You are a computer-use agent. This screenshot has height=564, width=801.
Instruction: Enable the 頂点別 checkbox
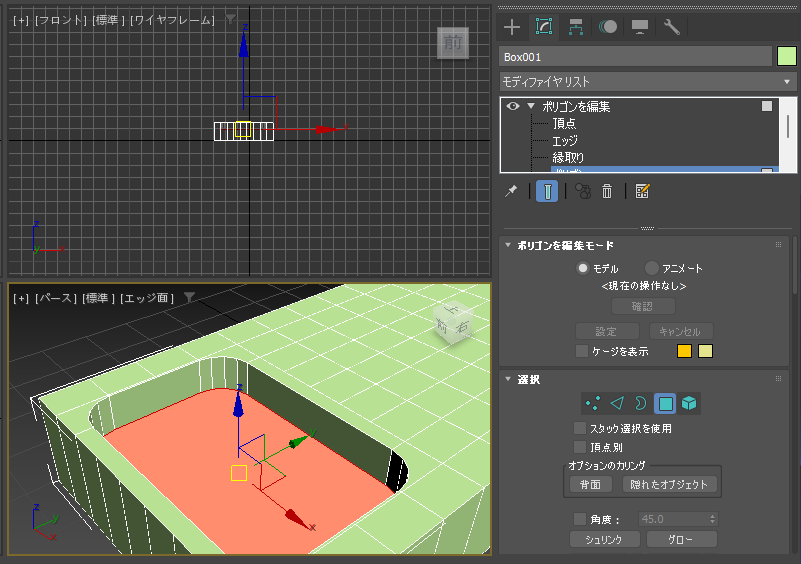tap(580, 447)
